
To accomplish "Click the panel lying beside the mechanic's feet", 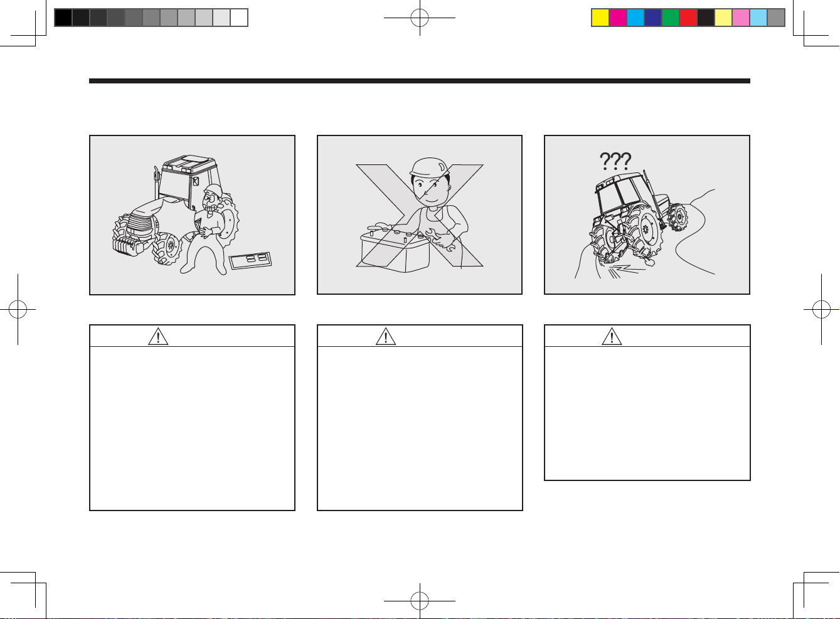I will click(251, 260).
